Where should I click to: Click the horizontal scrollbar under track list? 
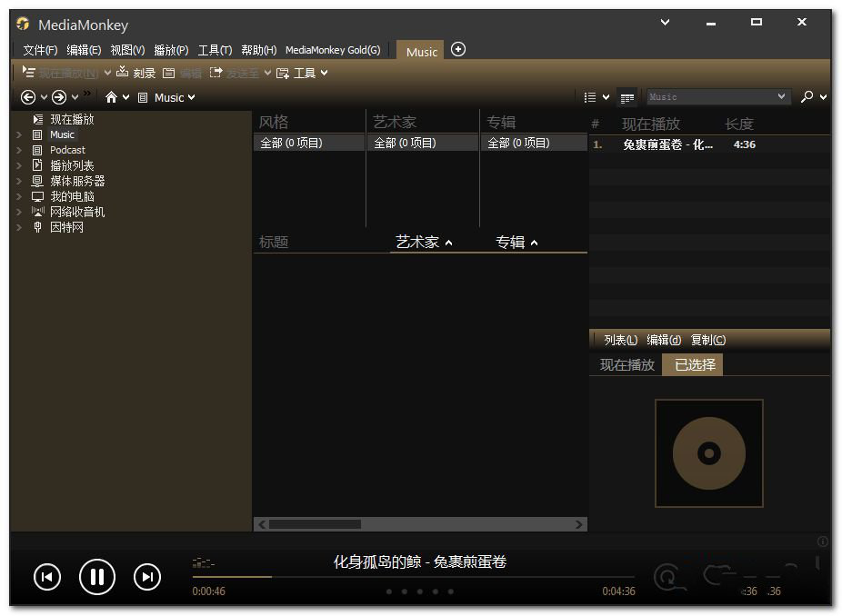[x=420, y=524]
